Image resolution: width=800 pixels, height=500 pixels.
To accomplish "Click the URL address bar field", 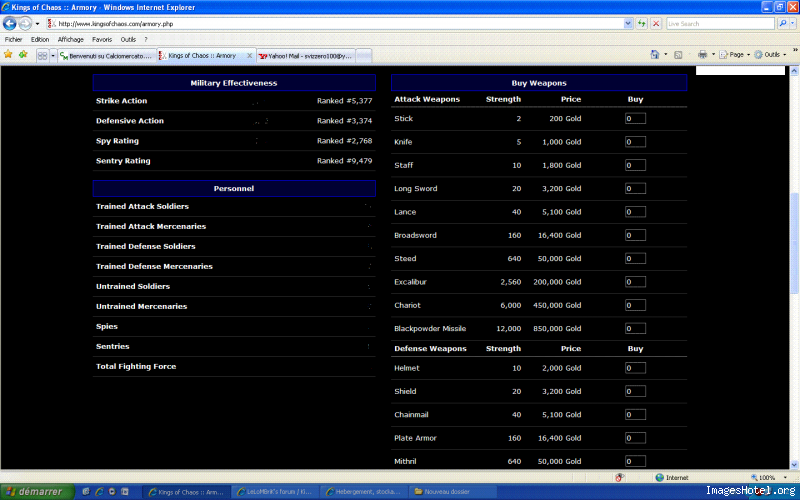I will pyautogui.click(x=339, y=23).
